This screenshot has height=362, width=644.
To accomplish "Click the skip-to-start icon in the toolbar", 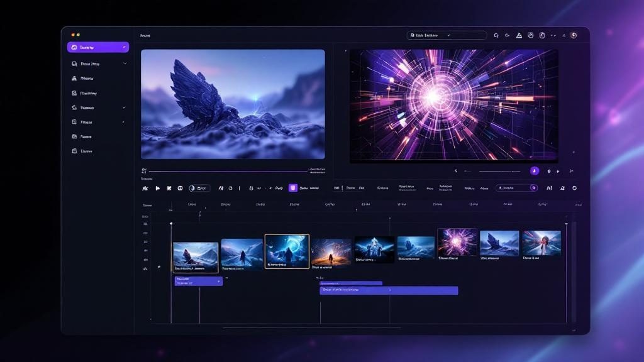I will tap(169, 188).
